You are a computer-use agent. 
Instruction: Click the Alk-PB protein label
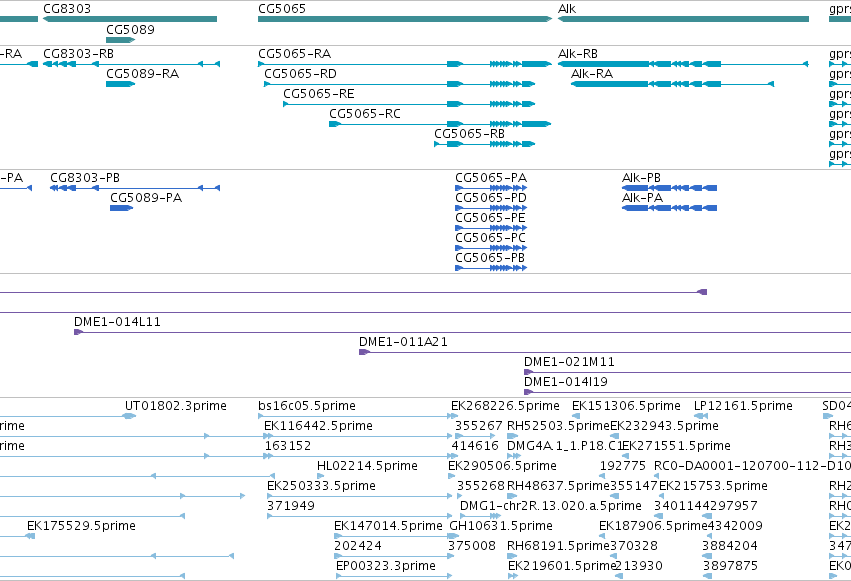pos(641,178)
